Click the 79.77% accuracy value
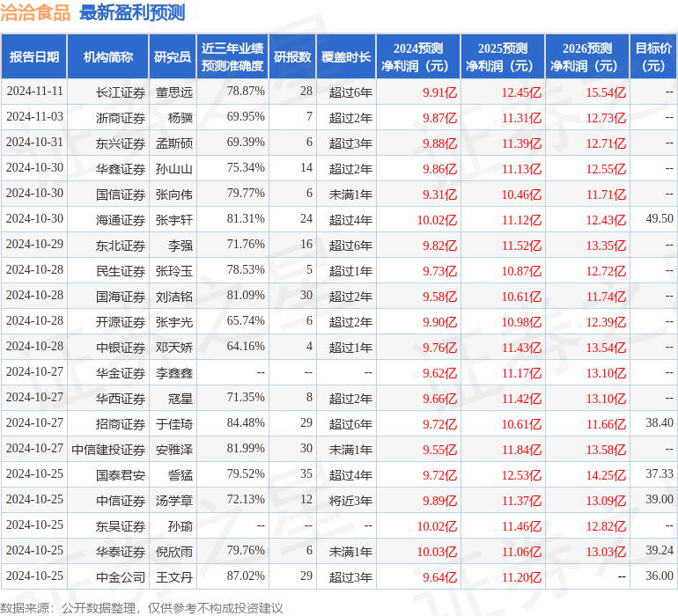This screenshot has height=616, width=678. (246, 194)
